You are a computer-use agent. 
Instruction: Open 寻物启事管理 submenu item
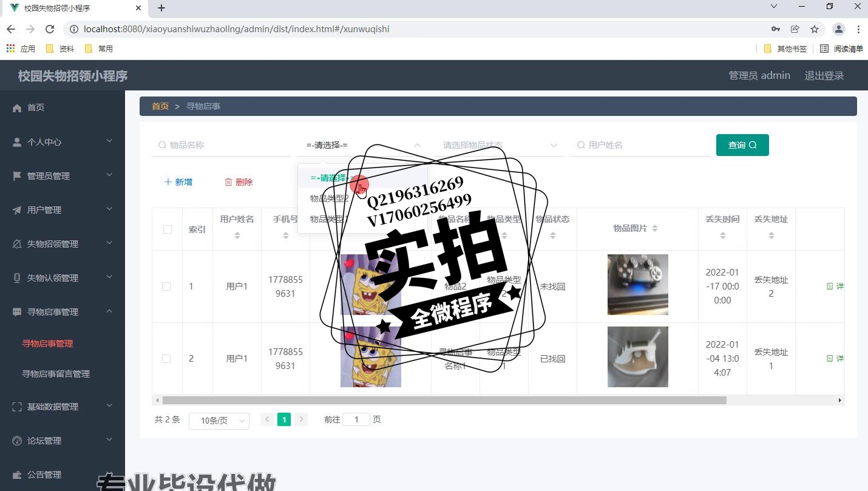pyautogui.click(x=47, y=344)
